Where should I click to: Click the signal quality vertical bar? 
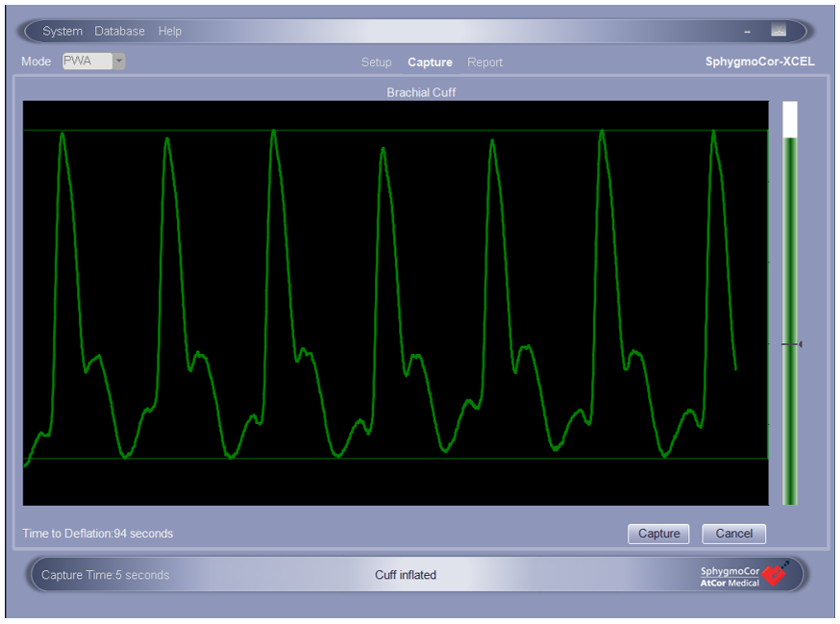(790, 303)
